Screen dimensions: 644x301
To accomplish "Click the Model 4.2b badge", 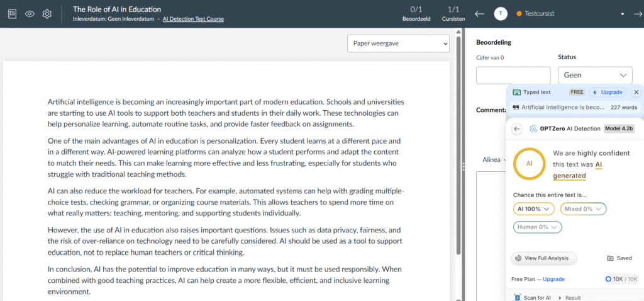I will 619,128.
